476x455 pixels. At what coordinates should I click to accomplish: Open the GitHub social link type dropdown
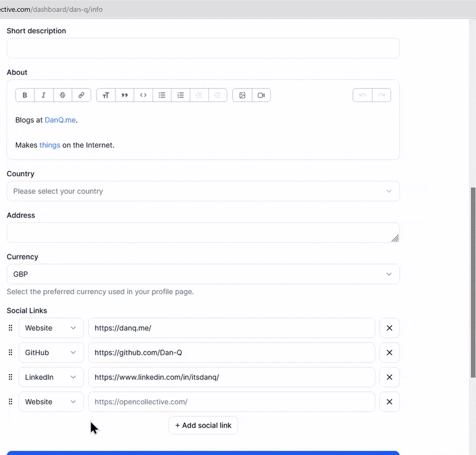[x=51, y=353]
